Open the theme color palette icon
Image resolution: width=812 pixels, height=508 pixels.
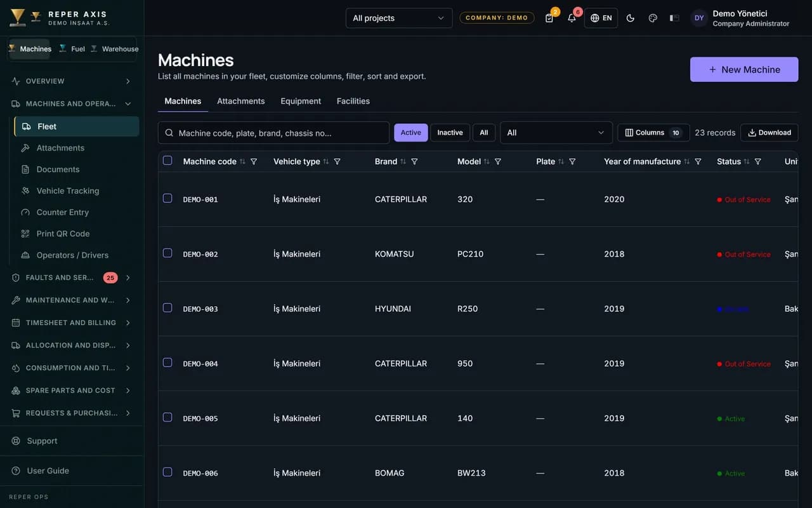(x=653, y=18)
